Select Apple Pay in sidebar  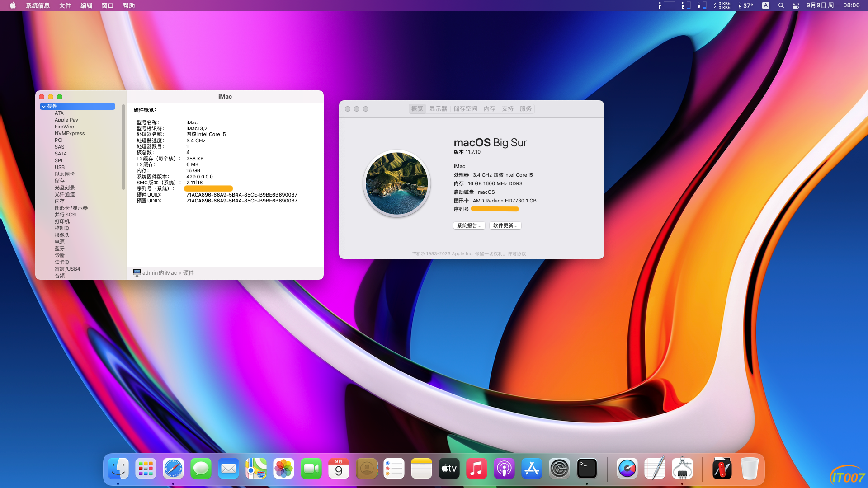pyautogui.click(x=66, y=120)
